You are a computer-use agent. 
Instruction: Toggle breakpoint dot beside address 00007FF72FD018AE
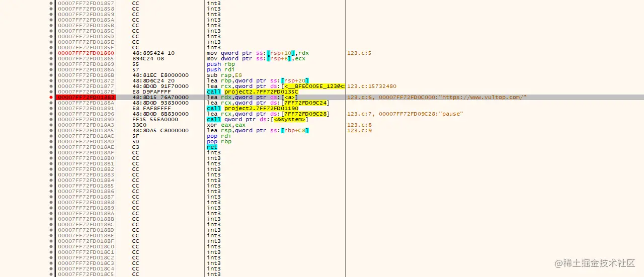[x=51, y=147]
